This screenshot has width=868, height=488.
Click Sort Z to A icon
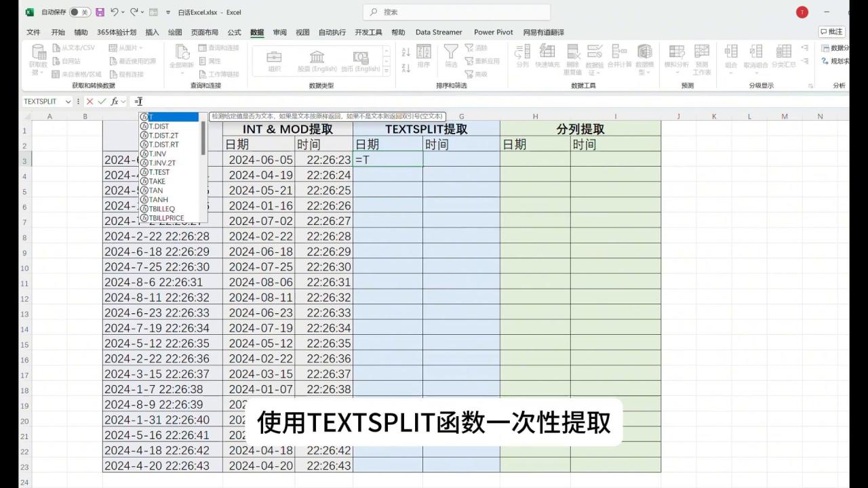(406, 68)
